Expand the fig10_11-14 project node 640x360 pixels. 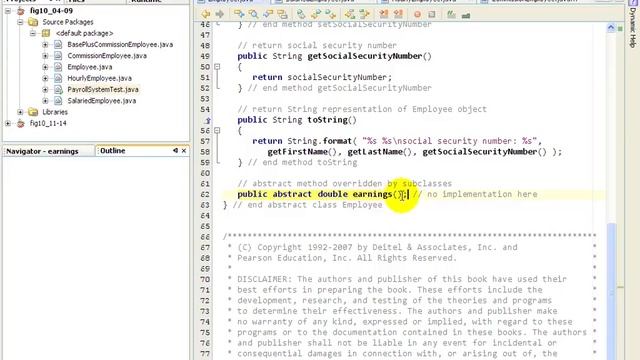(8, 123)
